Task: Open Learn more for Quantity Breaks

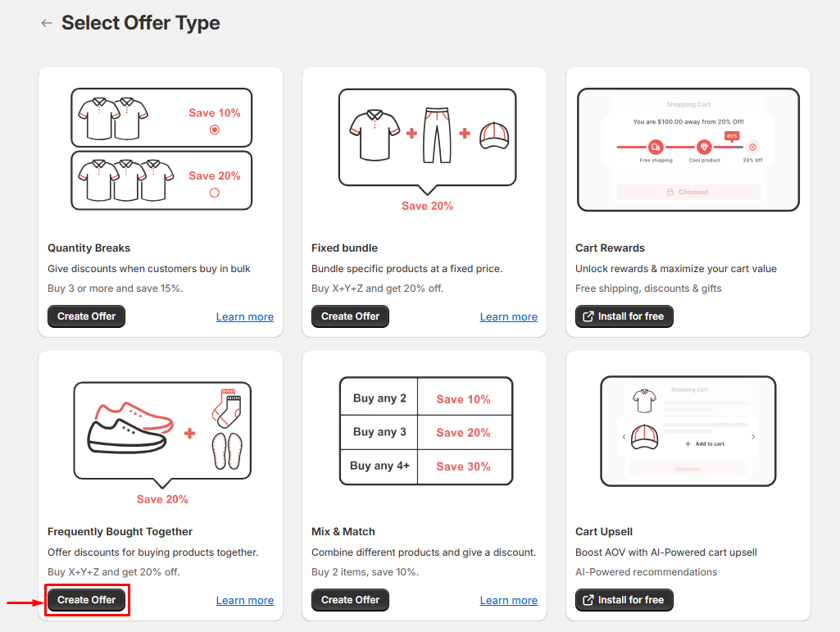Action: pos(245,317)
